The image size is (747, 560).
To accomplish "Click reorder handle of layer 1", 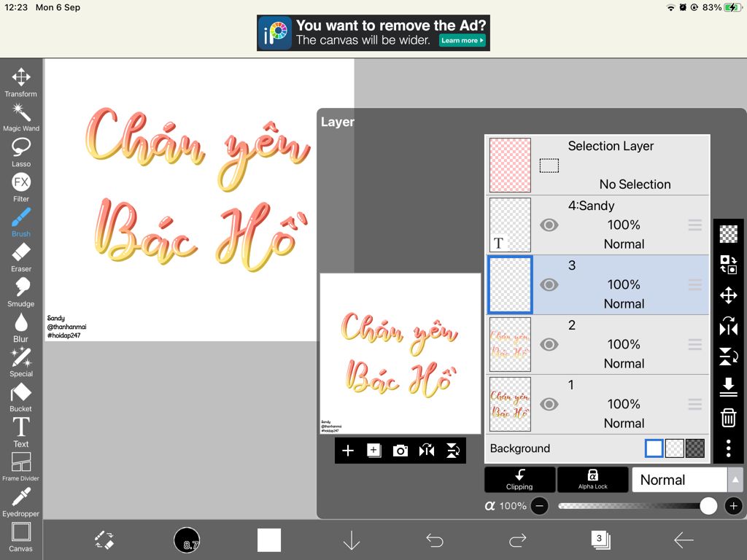I will click(695, 404).
